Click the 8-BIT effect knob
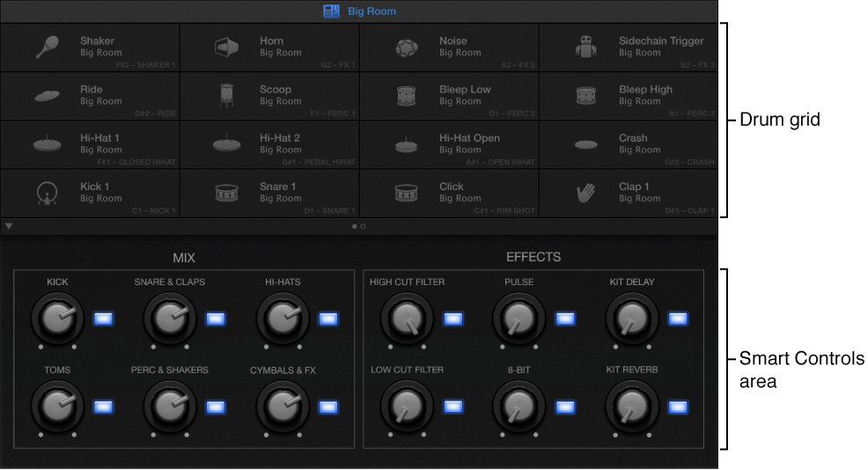Image resolution: width=868 pixels, height=470 pixels. pos(519,408)
